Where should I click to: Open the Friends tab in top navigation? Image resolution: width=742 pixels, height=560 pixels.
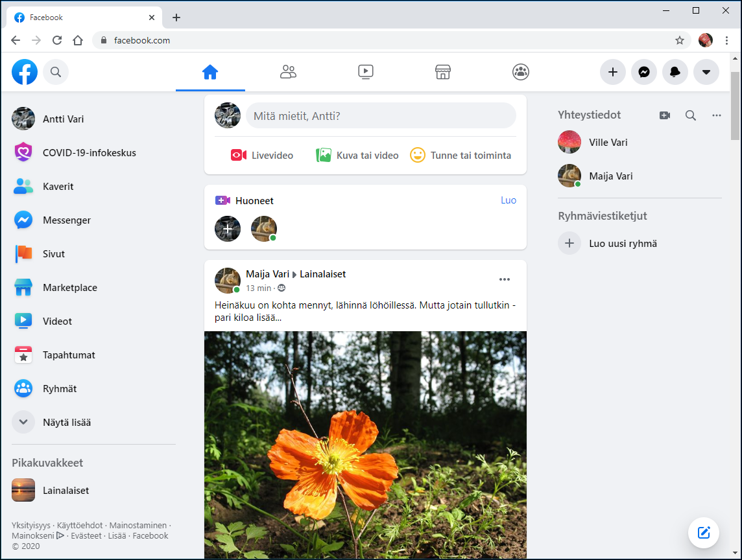[288, 72]
